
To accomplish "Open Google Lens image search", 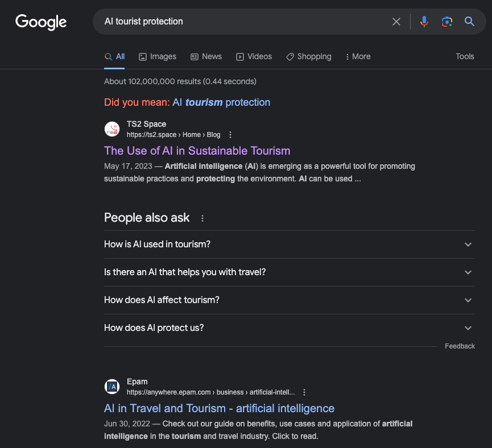I will [446, 22].
